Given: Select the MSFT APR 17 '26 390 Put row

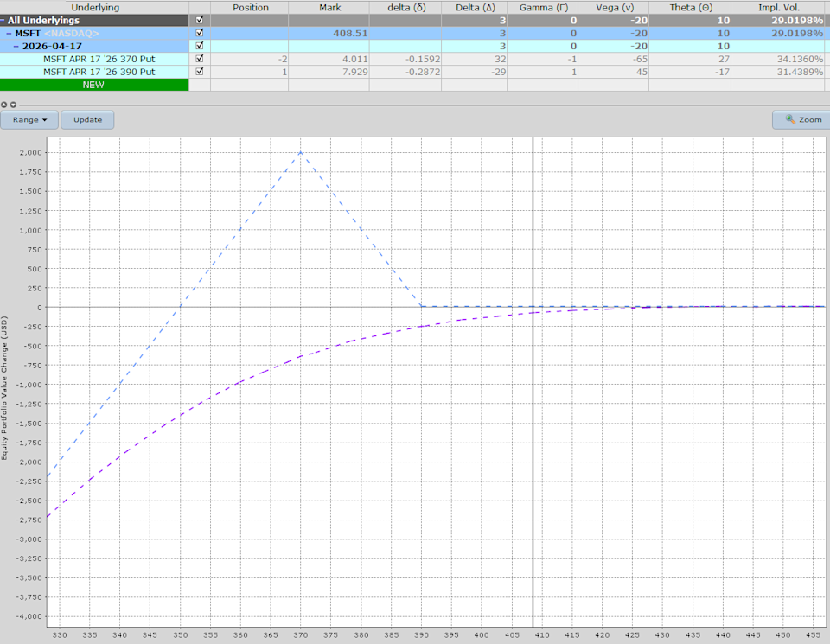Looking at the screenshot, I should coord(99,72).
